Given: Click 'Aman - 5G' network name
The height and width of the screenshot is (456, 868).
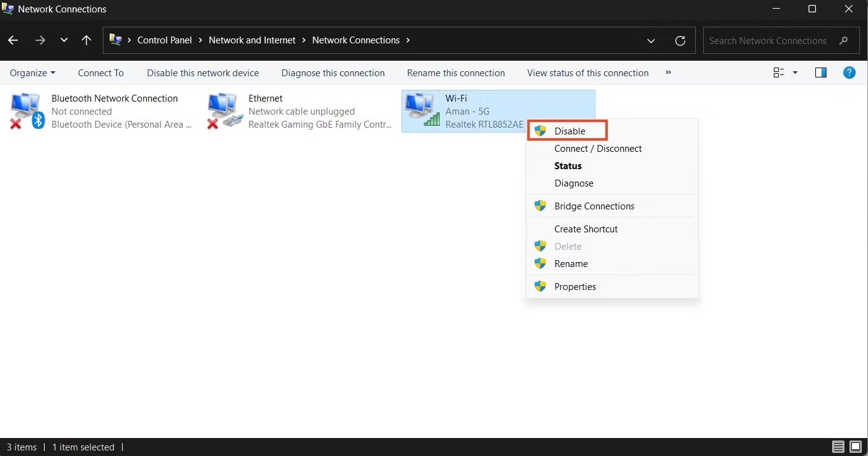Looking at the screenshot, I should pyautogui.click(x=467, y=112).
